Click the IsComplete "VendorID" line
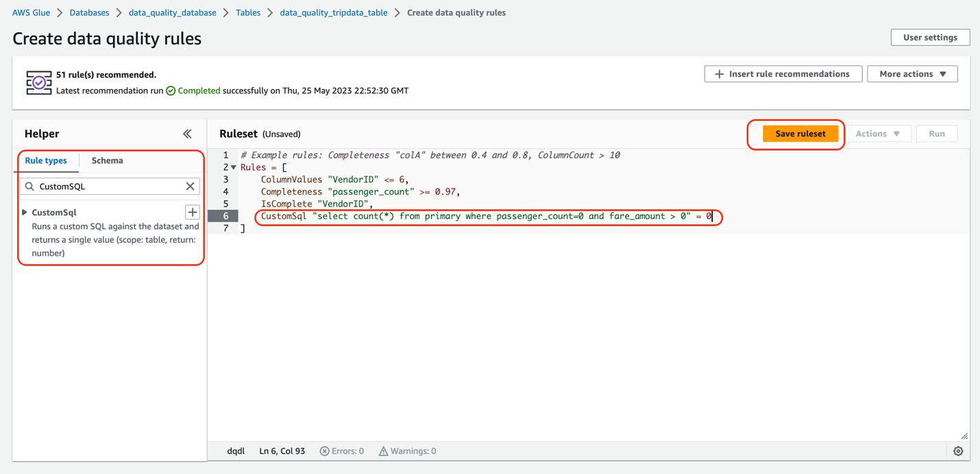980x474 pixels. tap(317, 204)
